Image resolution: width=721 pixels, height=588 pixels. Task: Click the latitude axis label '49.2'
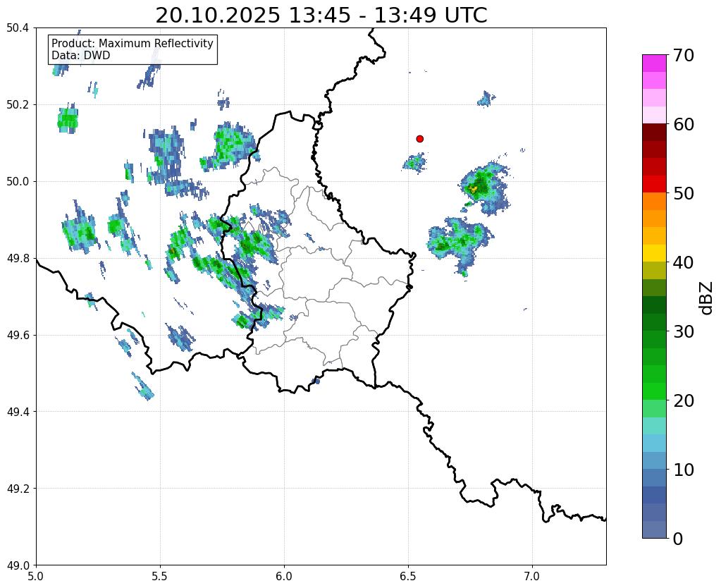click(x=18, y=489)
